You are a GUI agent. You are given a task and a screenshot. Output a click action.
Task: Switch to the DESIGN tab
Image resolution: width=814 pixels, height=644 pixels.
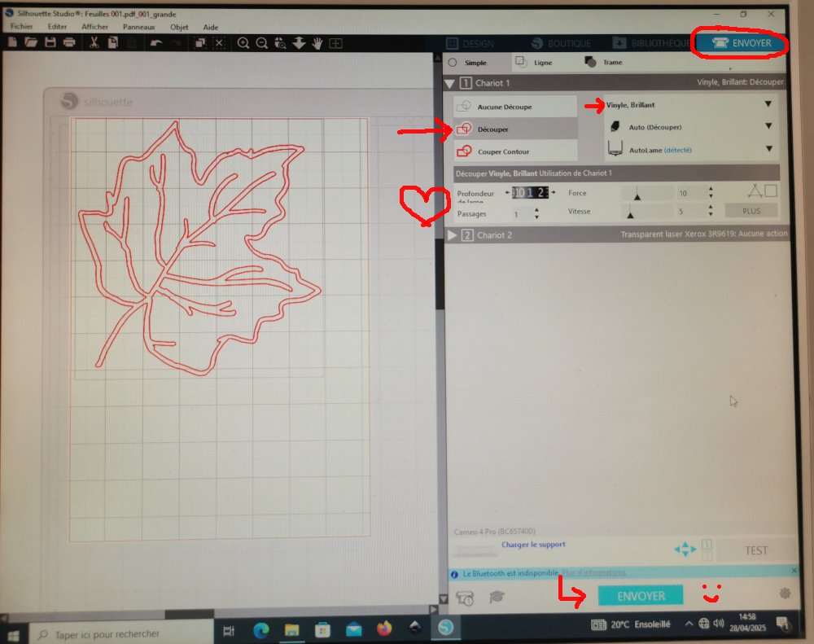click(470, 43)
